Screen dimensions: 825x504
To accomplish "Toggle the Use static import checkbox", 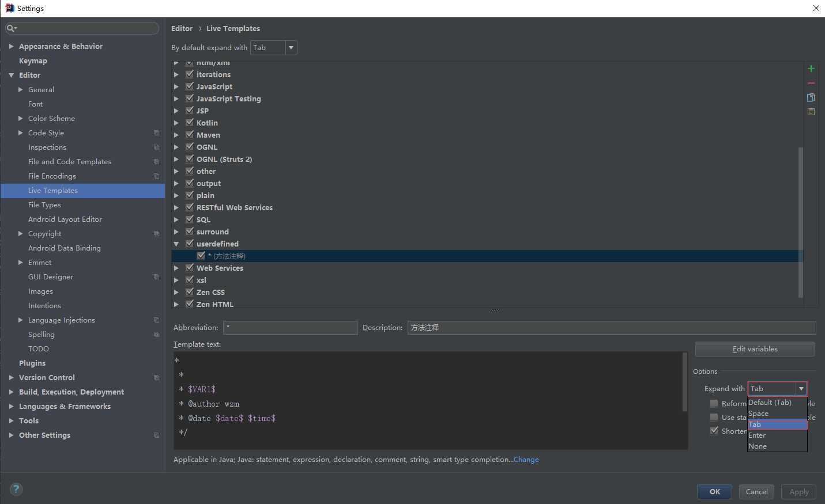I will coord(714,417).
